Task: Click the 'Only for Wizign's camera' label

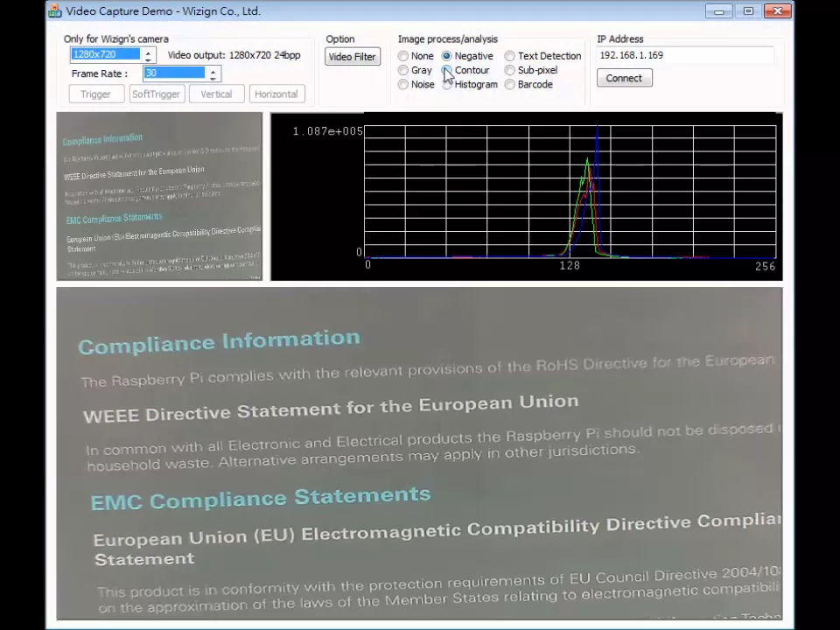Action: click(116, 39)
